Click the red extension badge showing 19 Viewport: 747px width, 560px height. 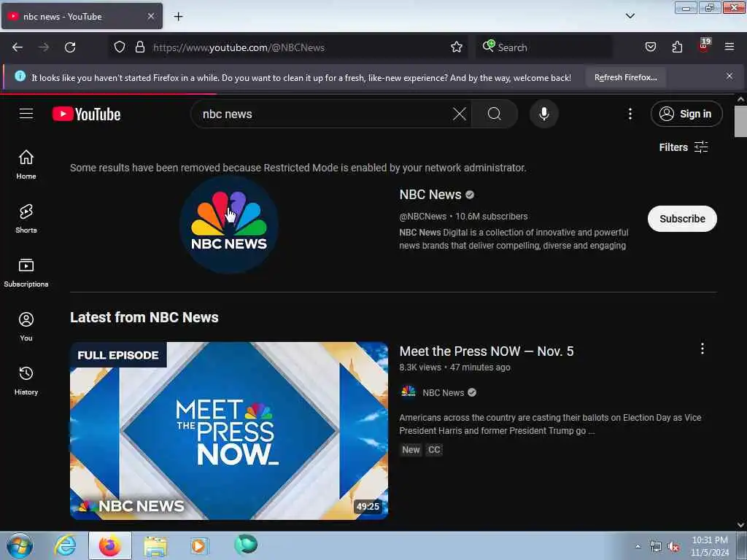click(704, 46)
